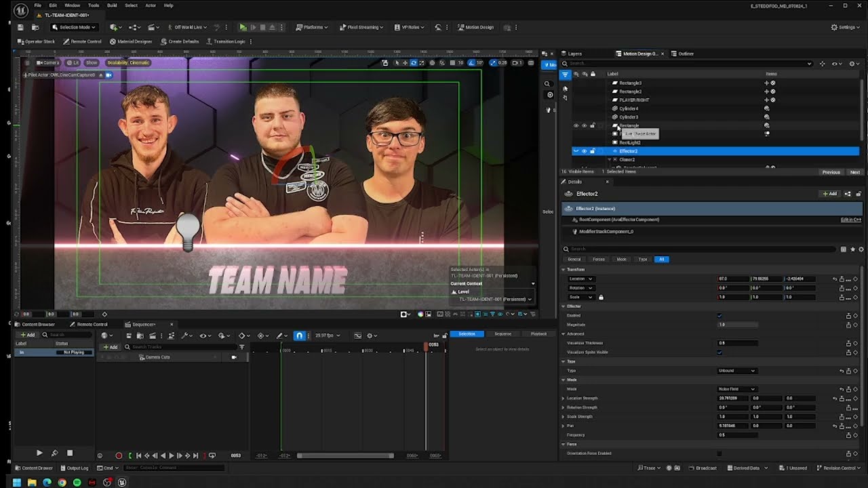Open the Selection Mode dropdown

tap(74, 27)
